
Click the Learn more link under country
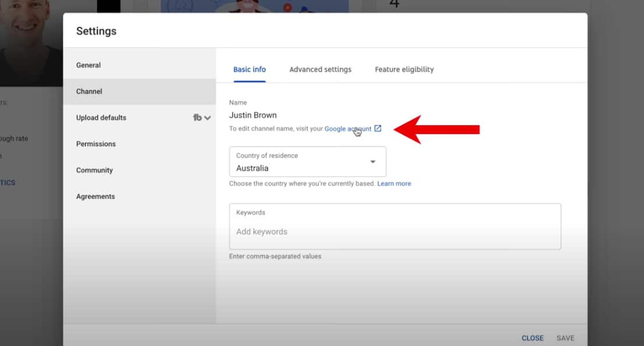pos(394,183)
